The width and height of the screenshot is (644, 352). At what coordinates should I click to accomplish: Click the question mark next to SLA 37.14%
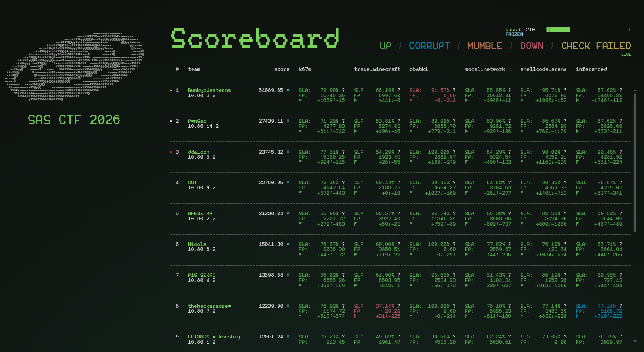pos(399,306)
